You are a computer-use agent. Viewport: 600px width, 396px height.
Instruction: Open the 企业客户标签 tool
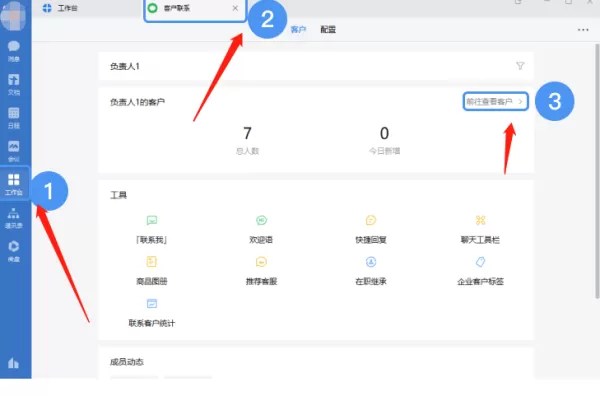[x=480, y=271]
